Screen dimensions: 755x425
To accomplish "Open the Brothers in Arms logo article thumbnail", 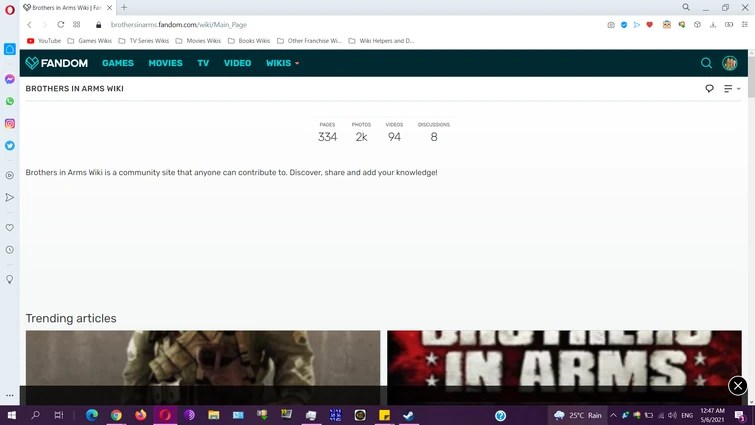I will (564, 367).
